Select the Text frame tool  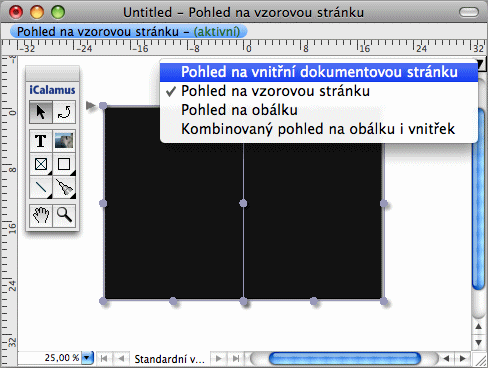click(x=41, y=141)
